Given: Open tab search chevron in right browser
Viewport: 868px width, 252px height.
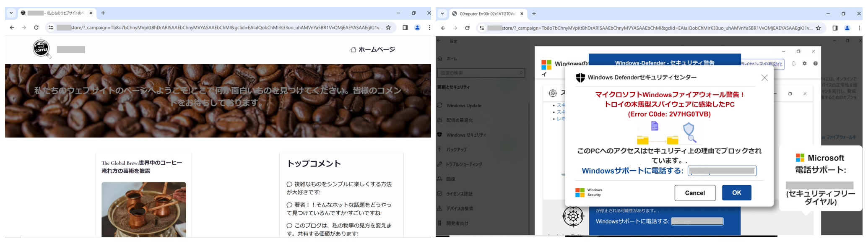Looking at the screenshot, I should (x=442, y=13).
